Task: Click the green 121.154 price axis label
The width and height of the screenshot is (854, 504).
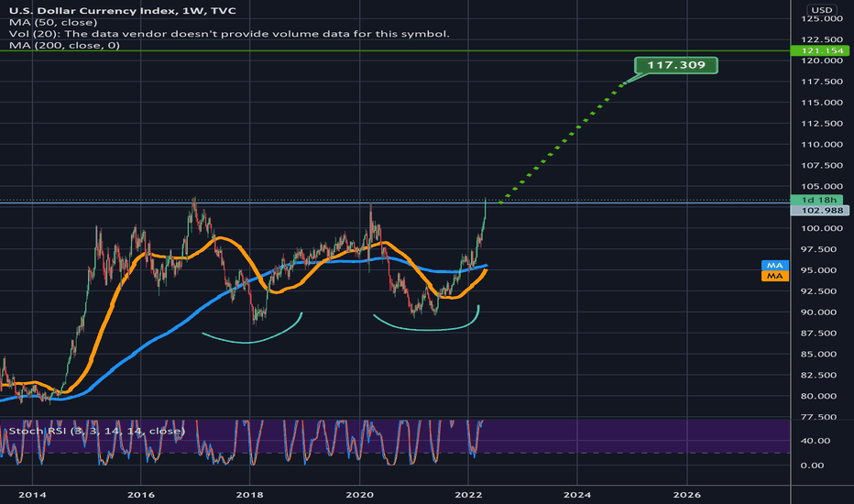Action: click(x=822, y=50)
